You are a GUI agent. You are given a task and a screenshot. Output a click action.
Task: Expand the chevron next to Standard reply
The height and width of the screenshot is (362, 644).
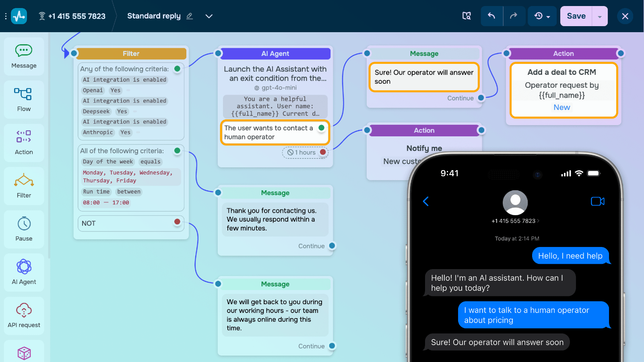tap(209, 16)
